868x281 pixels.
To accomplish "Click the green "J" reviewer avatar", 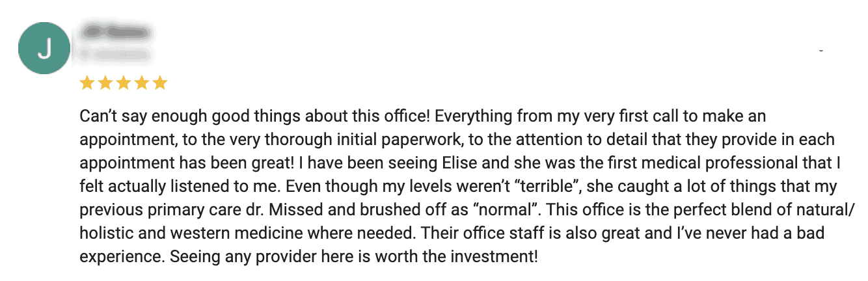I will coord(45,48).
